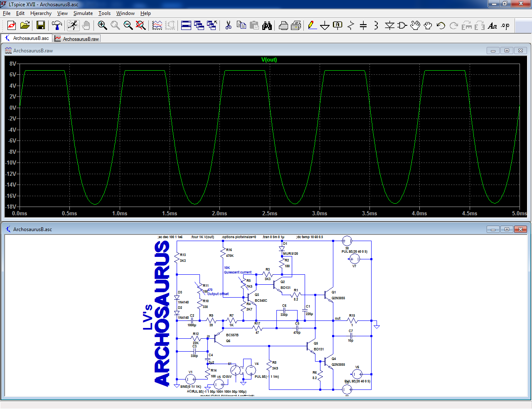The width and height of the screenshot is (532, 409).
Task: Open the Simulate menu
Action: click(83, 13)
